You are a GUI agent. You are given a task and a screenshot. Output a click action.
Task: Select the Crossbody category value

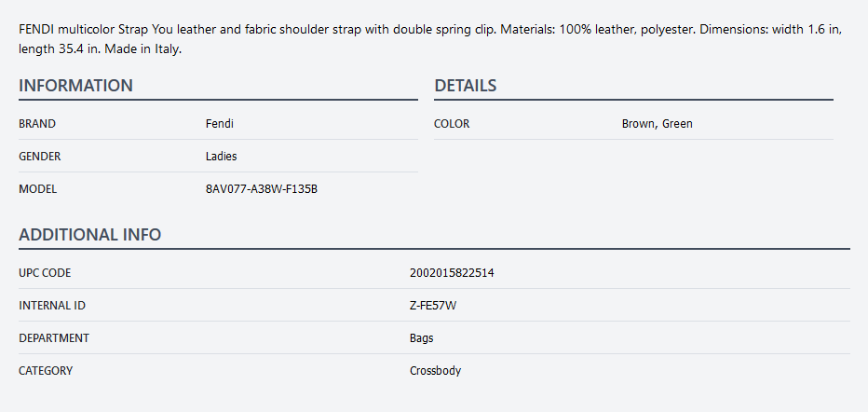point(435,371)
